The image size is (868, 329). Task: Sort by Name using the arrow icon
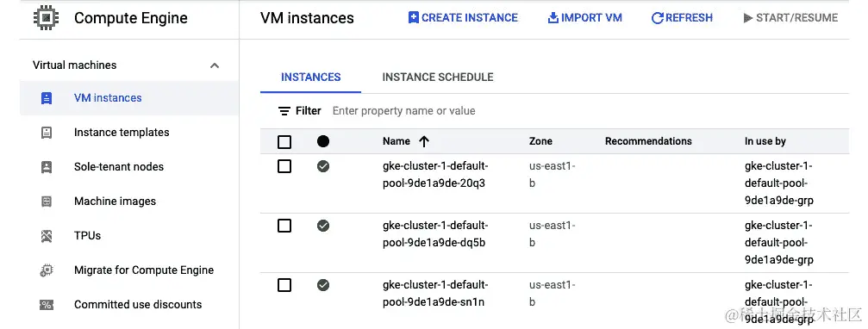click(x=424, y=141)
